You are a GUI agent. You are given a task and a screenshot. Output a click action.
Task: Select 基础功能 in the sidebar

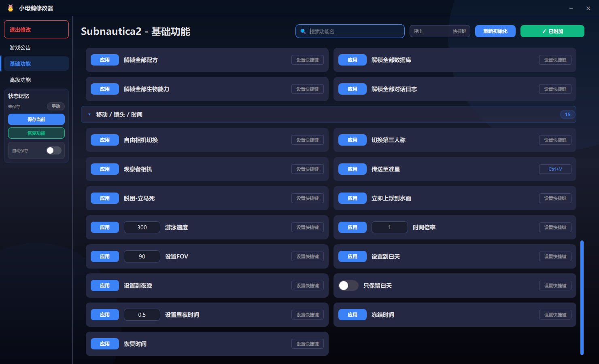[x=36, y=63]
